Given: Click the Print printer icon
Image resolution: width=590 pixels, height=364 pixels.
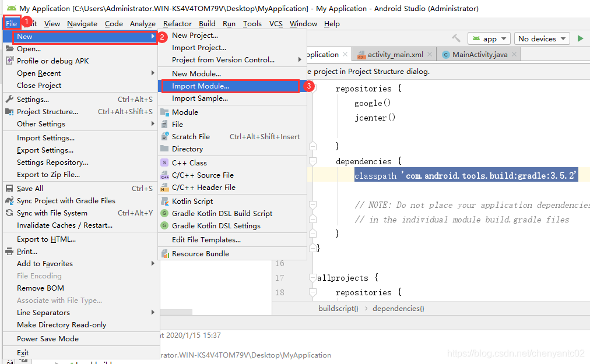Looking at the screenshot, I should 9,251.
